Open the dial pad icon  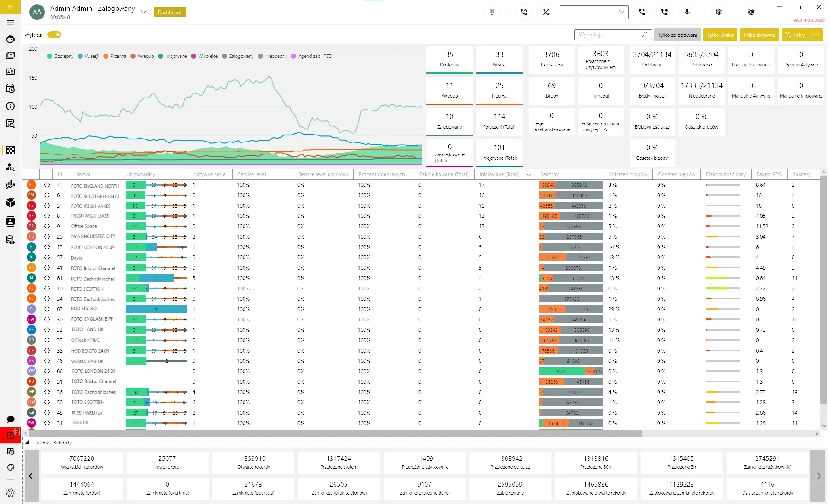492,12
